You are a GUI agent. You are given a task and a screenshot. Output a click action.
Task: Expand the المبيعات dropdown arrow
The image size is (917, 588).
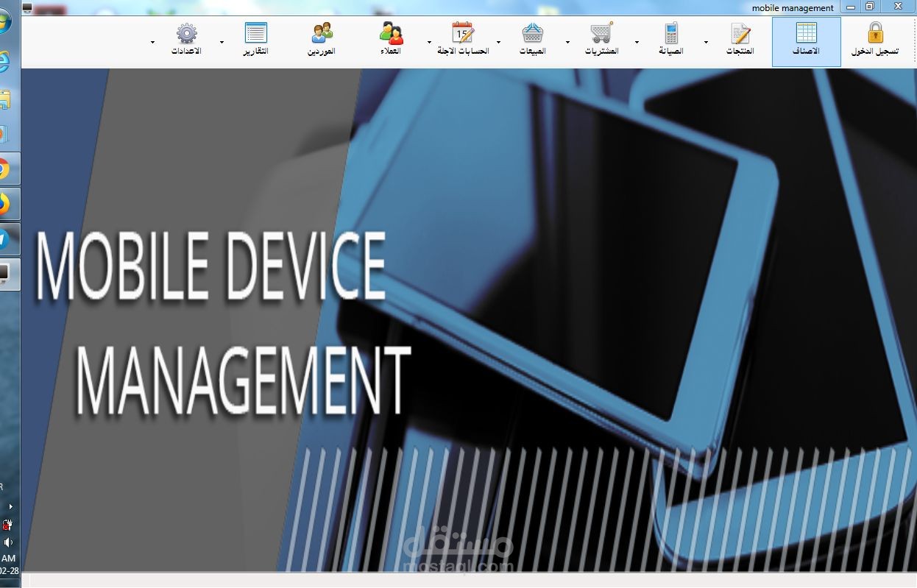[498, 43]
